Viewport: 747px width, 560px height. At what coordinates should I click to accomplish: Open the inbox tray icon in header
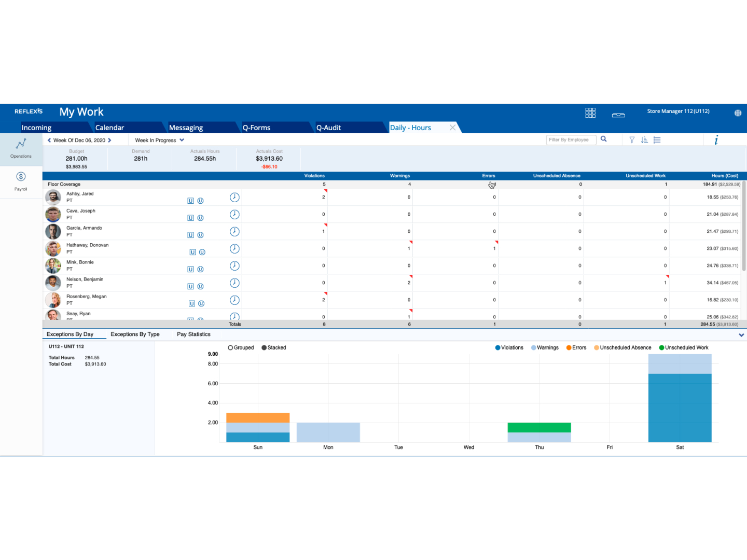point(618,115)
